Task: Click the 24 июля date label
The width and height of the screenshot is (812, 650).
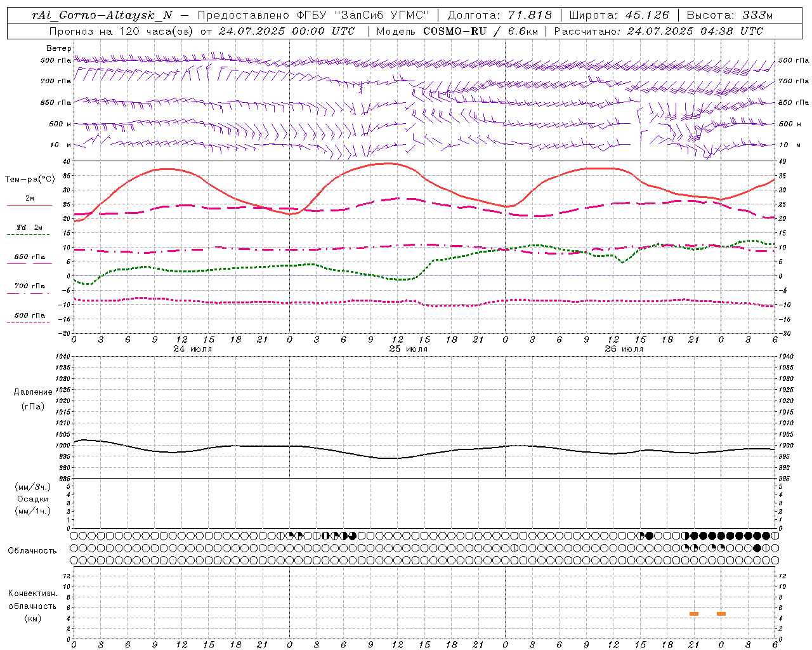Action: click(x=193, y=349)
